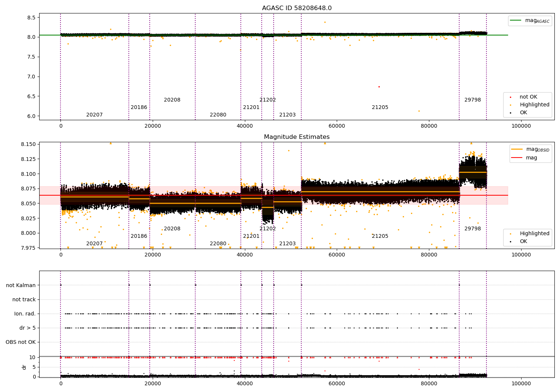Click the 'OBS not OK' axis label
The height and width of the screenshot is (392, 560).
21,342
